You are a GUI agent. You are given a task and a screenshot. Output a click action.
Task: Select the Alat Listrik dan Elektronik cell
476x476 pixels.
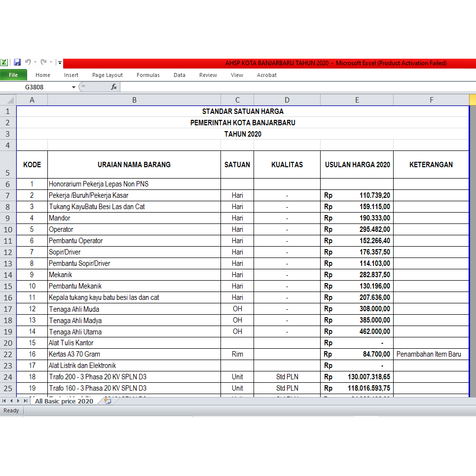(x=134, y=366)
